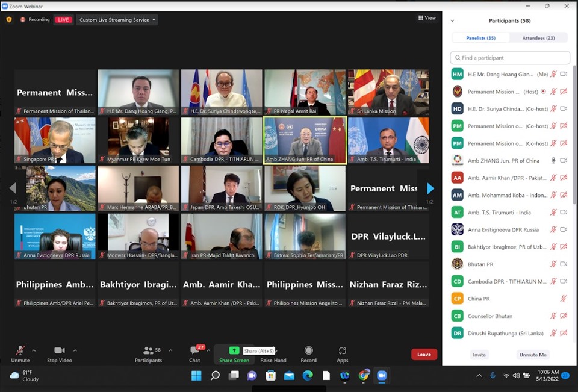The height and width of the screenshot is (392, 578).
Task: Switch to the Attendees (23) tab
Action: pyautogui.click(x=538, y=38)
